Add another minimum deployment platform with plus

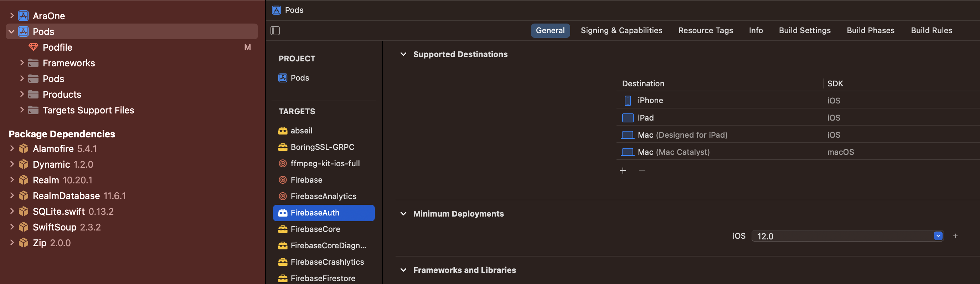point(955,236)
